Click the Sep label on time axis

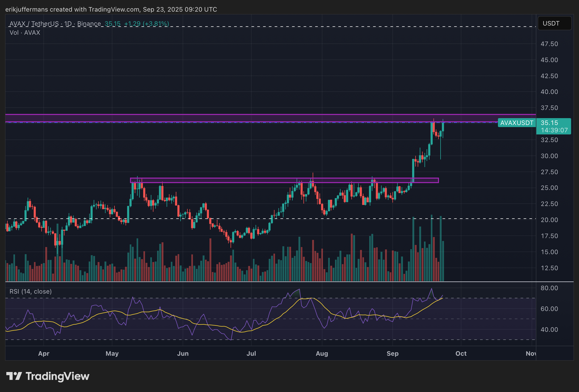point(392,354)
